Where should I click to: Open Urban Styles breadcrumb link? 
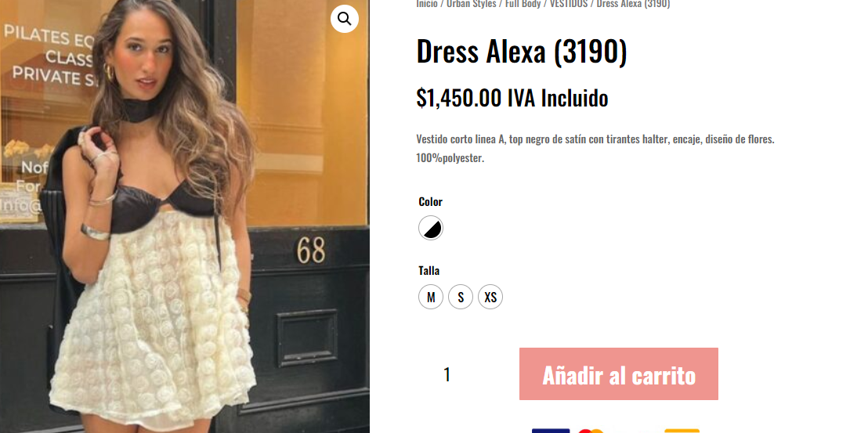(x=471, y=4)
